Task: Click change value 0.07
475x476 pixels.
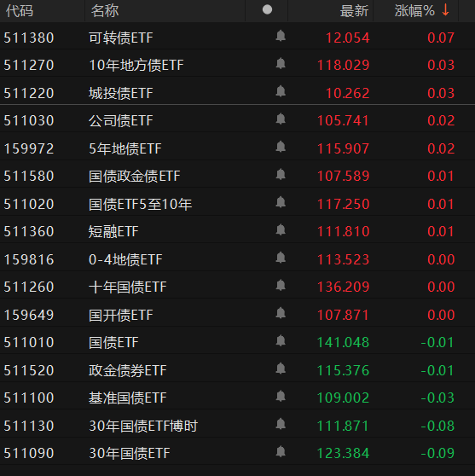Action: (x=441, y=38)
